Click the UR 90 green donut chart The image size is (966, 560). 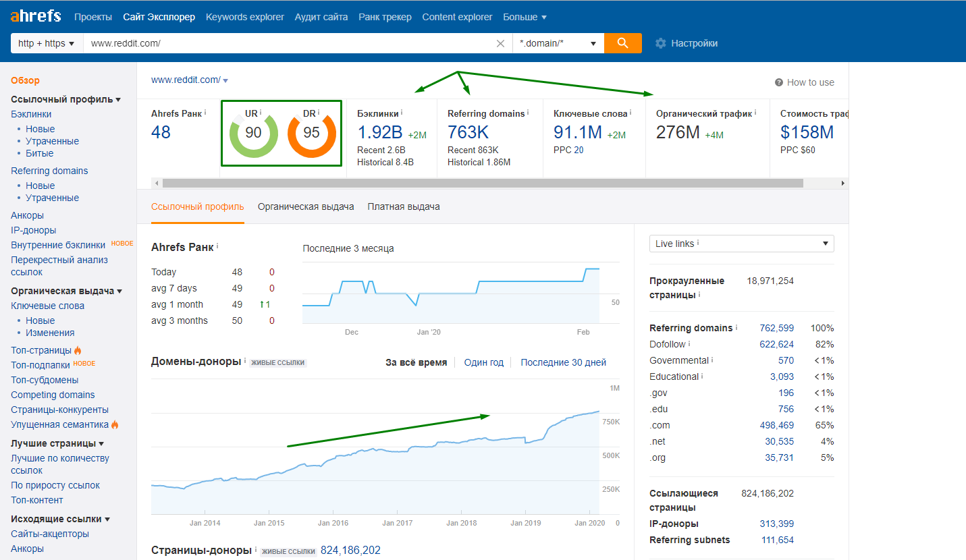tap(253, 133)
